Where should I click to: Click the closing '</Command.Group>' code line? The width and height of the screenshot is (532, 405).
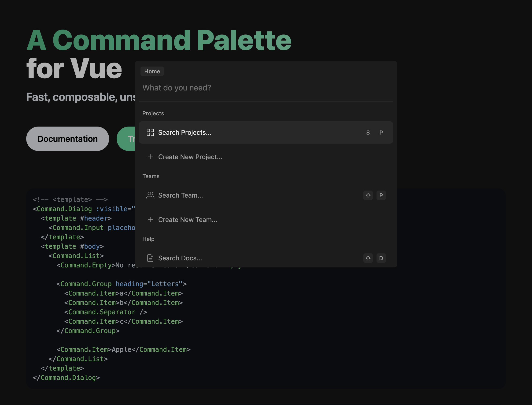tap(88, 331)
